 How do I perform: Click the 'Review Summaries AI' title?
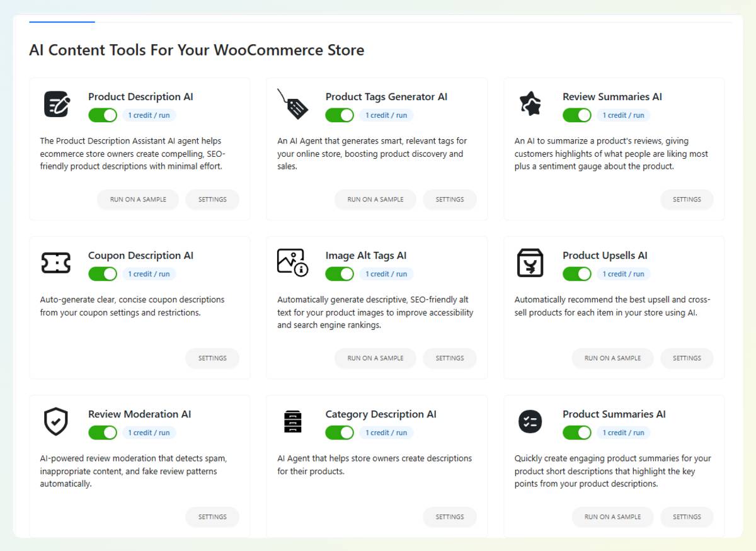point(612,97)
